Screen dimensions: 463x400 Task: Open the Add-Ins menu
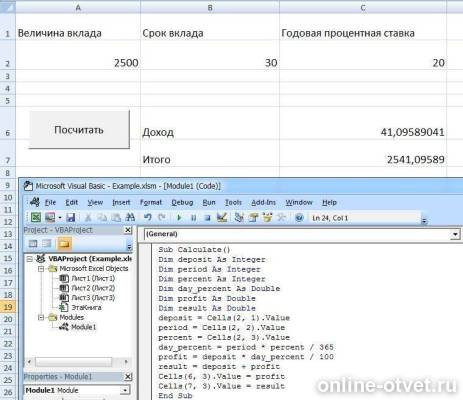[263, 202]
